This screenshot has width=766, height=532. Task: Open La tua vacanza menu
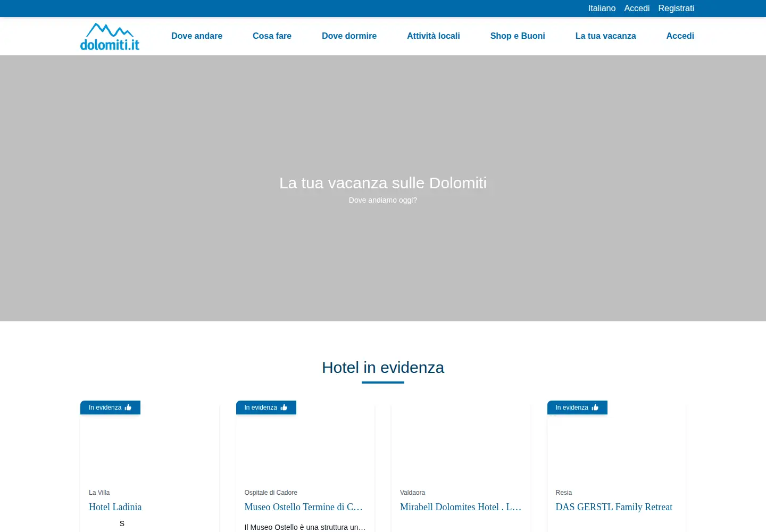pyautogui.click(x=605, y=36)
